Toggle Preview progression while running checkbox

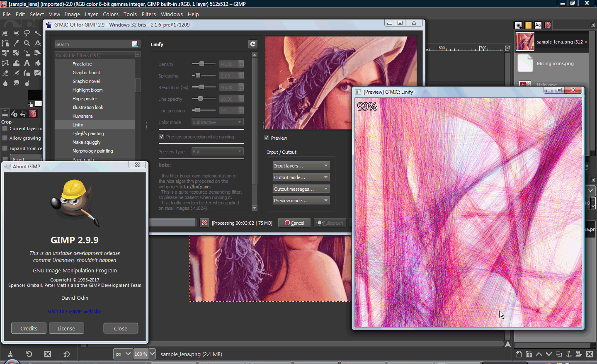(162, 137)
